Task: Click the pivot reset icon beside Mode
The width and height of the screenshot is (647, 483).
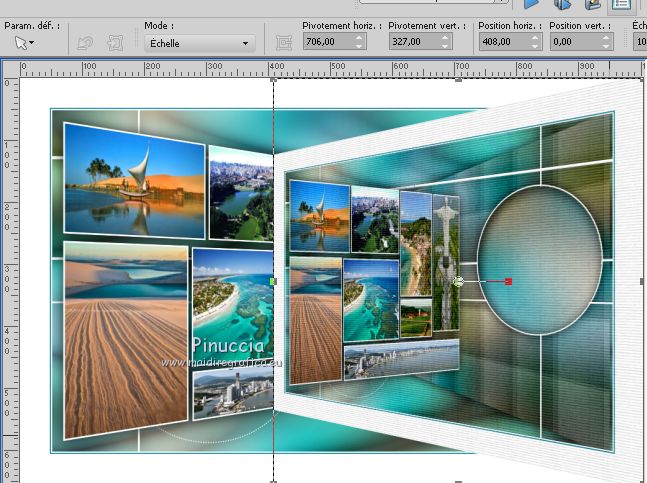Action: pyautogui.click(x=283, y=43)
